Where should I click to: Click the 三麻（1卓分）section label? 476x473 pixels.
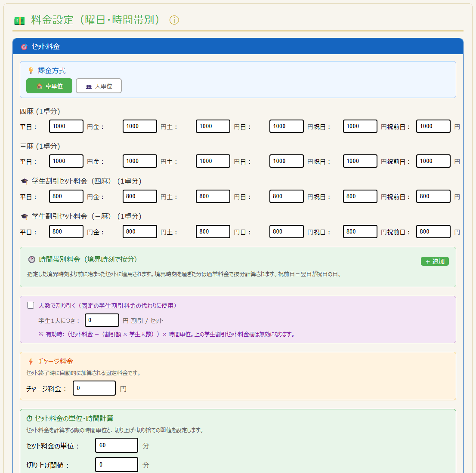pos(40,146)
